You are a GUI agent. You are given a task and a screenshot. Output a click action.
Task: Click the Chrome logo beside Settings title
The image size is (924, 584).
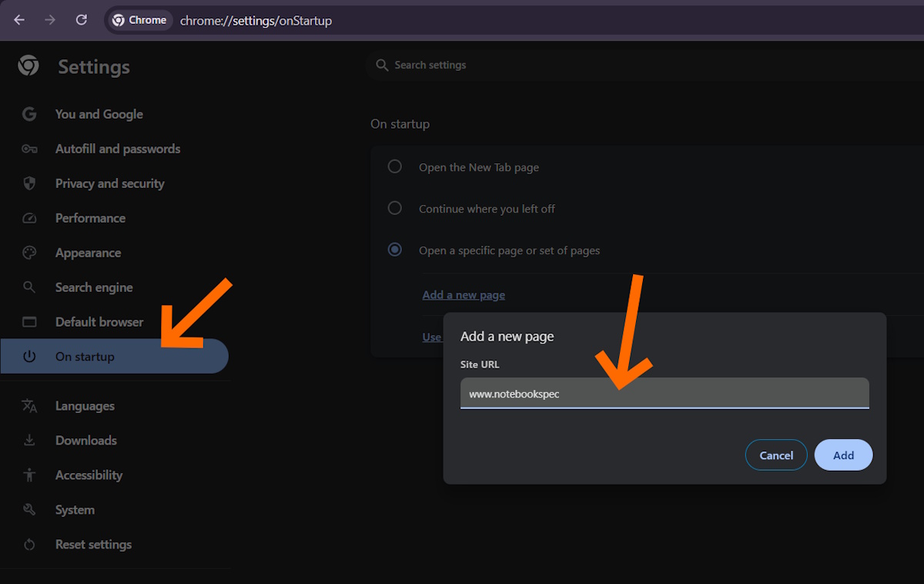pos(28,66)
